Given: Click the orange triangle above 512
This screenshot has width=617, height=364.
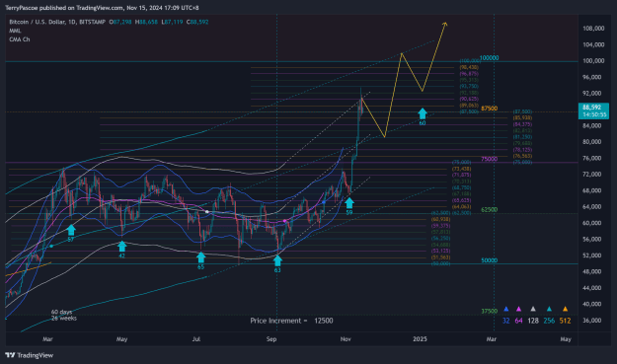Looking at the screenshot, I should [565, 309].
